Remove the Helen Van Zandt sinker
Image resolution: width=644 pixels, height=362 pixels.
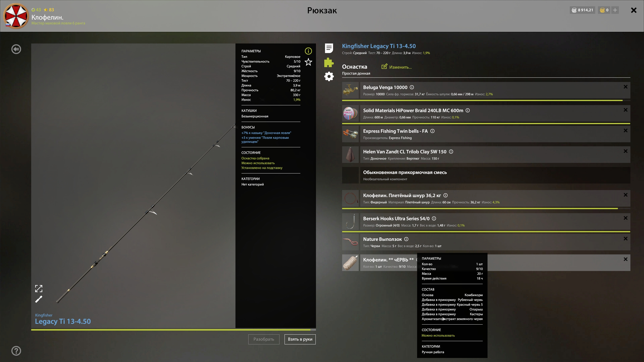[x=625, y=151]
